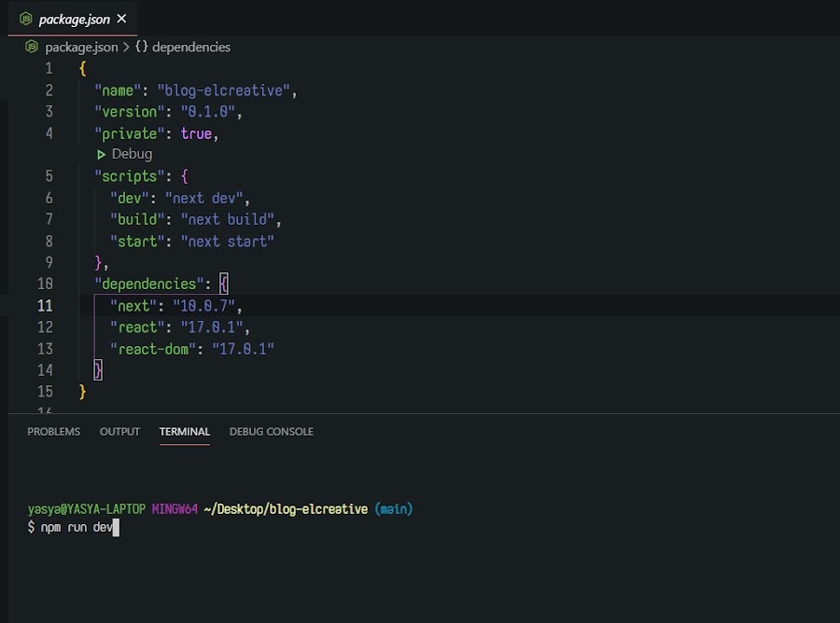Open the dependencies breadcrumb segment

coord(191,48)
